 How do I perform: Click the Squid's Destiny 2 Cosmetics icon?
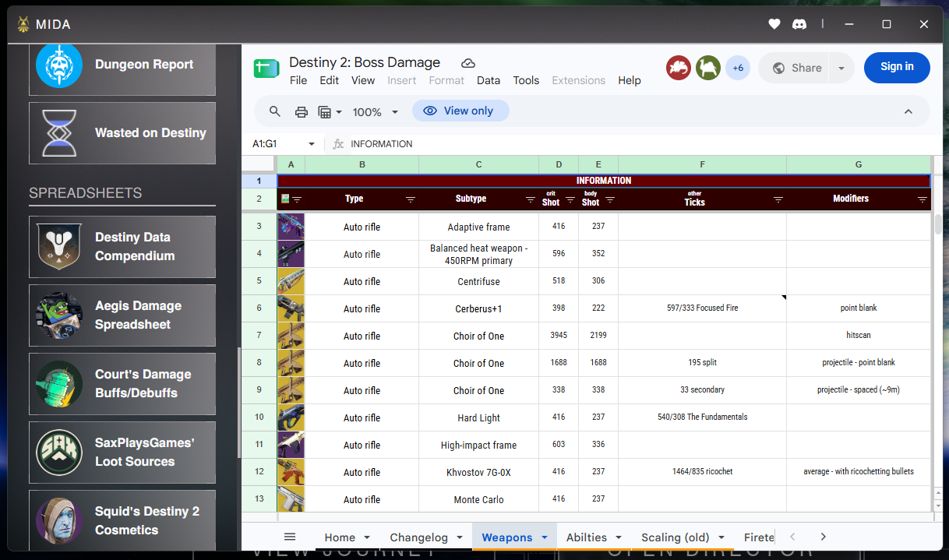tap(59, 521)
